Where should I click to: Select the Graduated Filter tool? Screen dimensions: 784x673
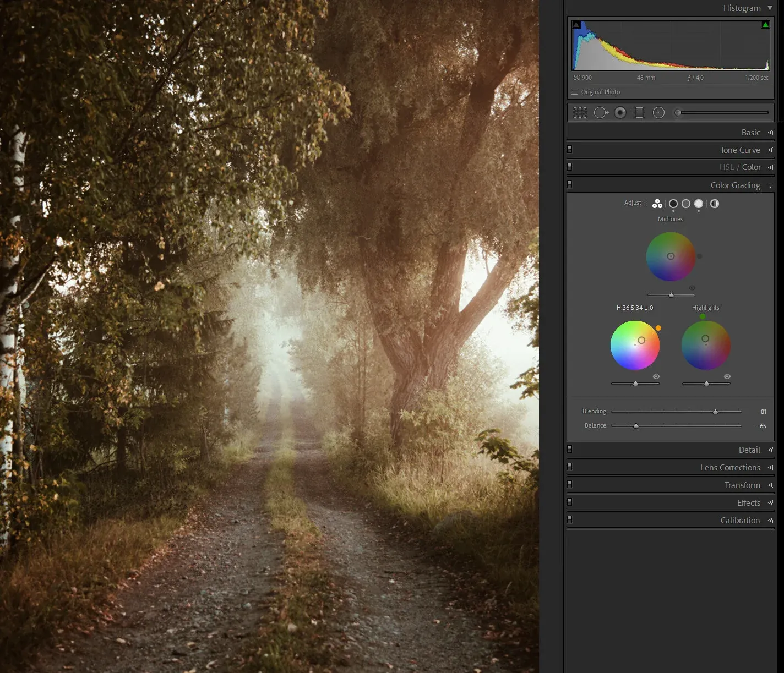coord(639,113)
